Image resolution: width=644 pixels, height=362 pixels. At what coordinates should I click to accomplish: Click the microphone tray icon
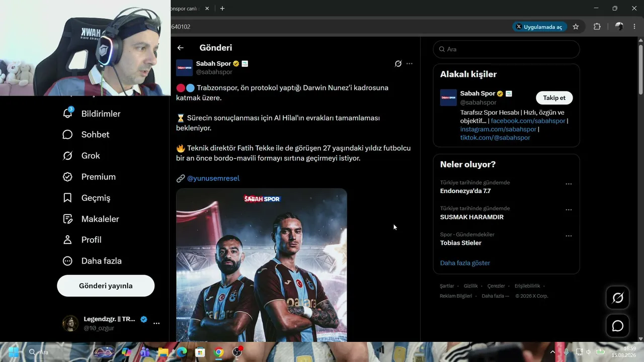tap(567, 352)
